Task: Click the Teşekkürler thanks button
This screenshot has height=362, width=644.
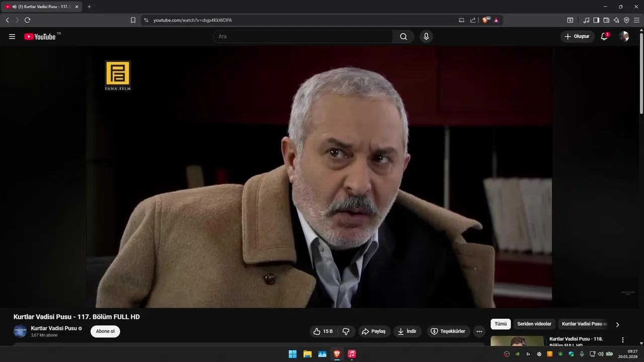Action: coord(448,331)
